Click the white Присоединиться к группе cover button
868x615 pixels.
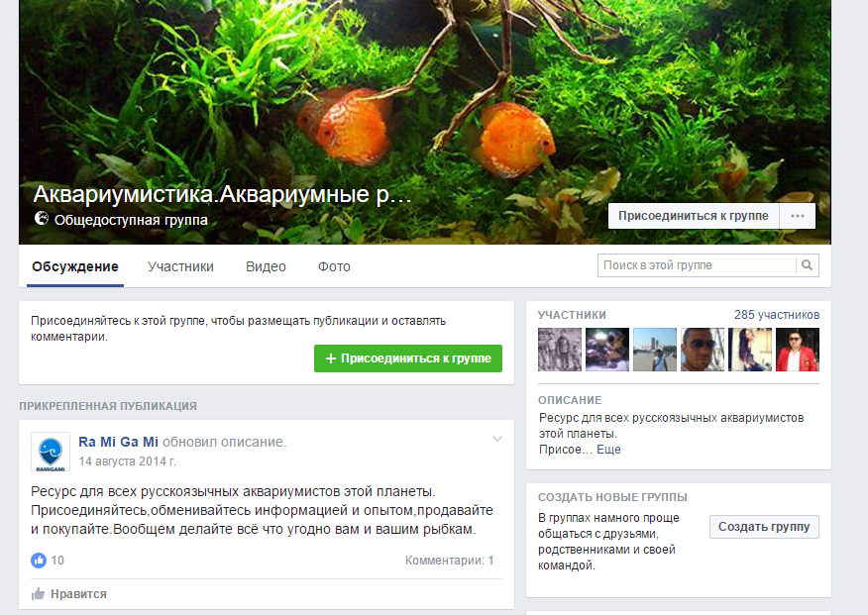[693, 216]
